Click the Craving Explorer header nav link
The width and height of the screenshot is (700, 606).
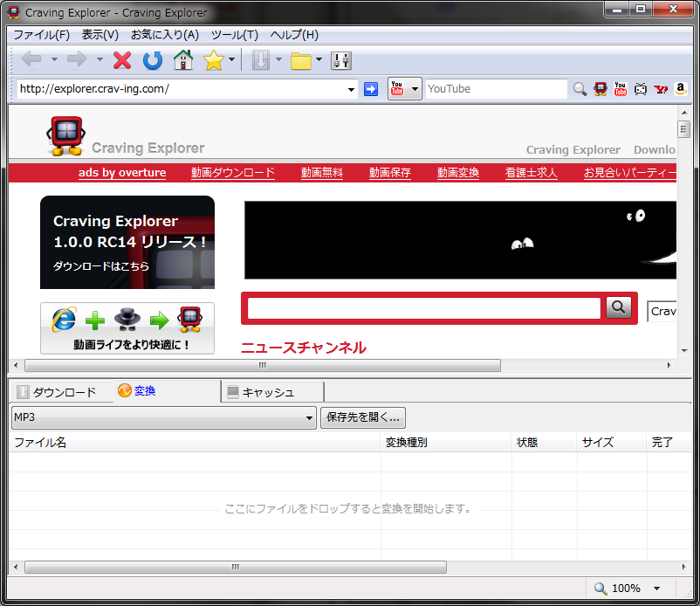click(573, 150)
